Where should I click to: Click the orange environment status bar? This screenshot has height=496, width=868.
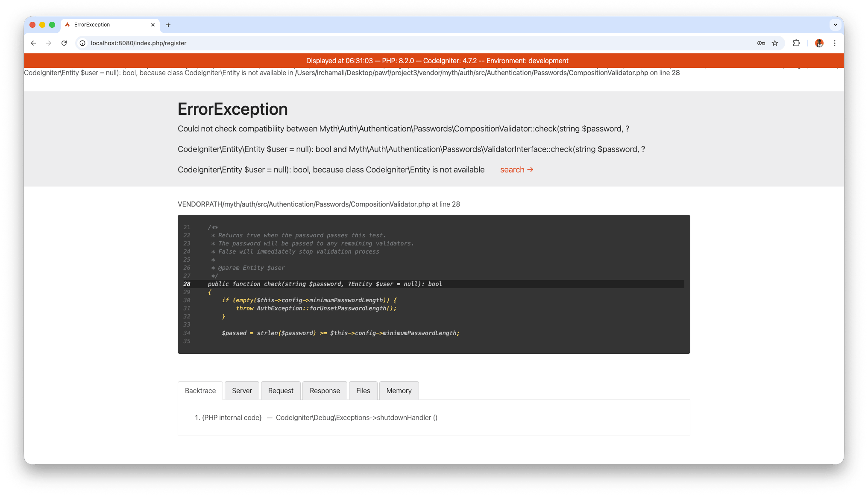point(434,61)
